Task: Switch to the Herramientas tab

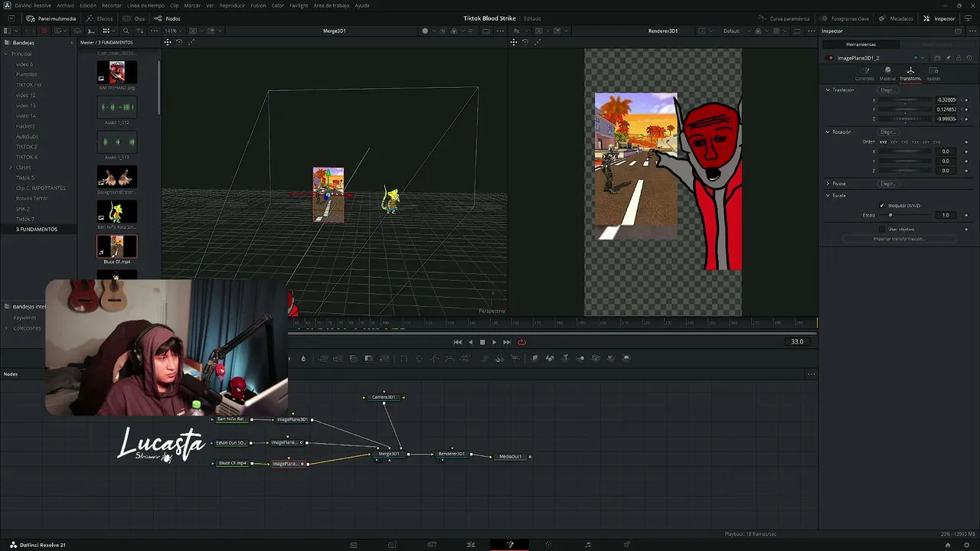Action: (861, 44)
